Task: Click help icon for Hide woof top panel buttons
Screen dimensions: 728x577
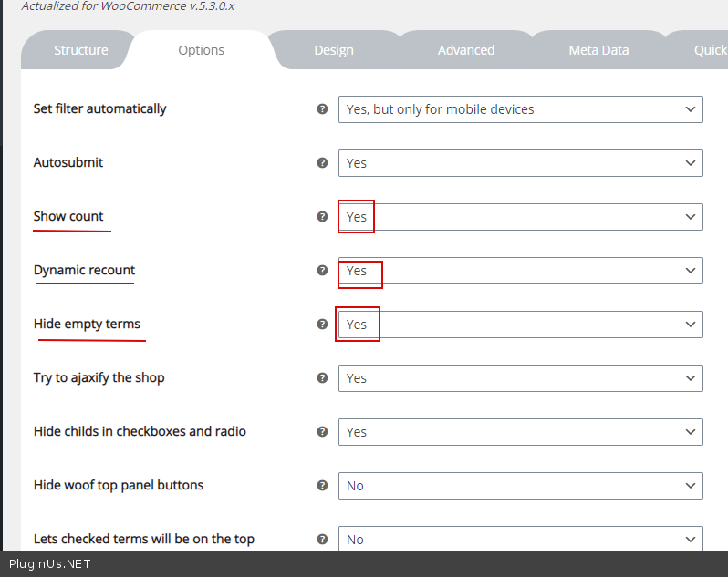Action: tap(322, 485)
